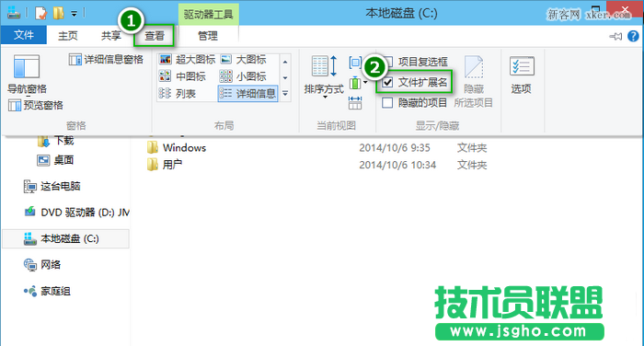Switch to the View (查看) tab

[x=155, y=36]
